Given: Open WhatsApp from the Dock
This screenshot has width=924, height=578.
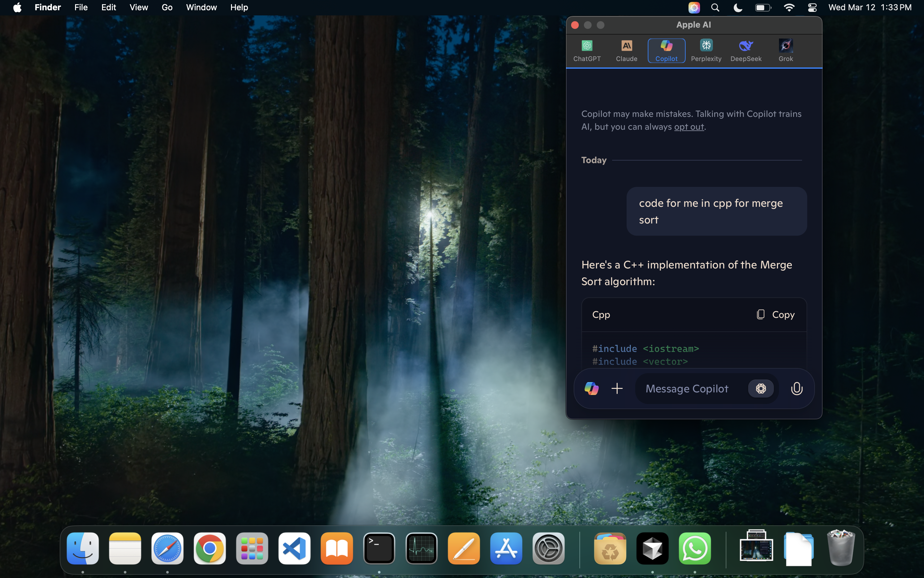Looking at the screenshot, I should (695, 548).
